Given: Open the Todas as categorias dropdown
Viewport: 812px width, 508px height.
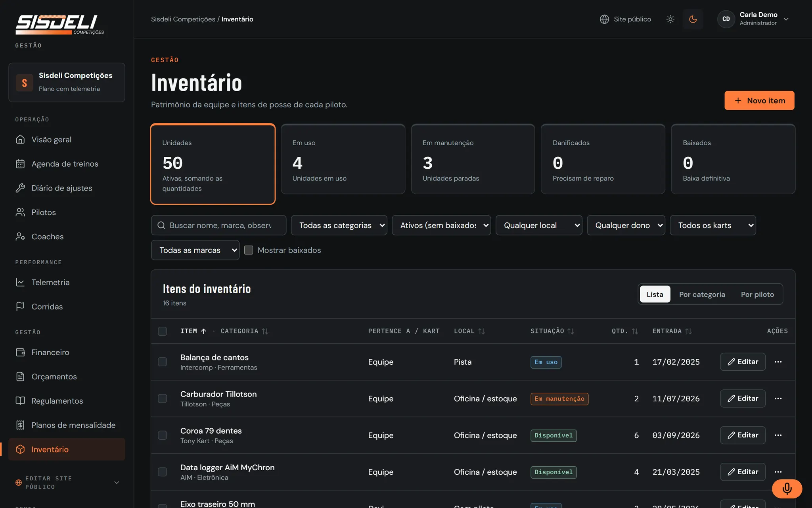Looking at the screenshot, I should pos(339,225).
